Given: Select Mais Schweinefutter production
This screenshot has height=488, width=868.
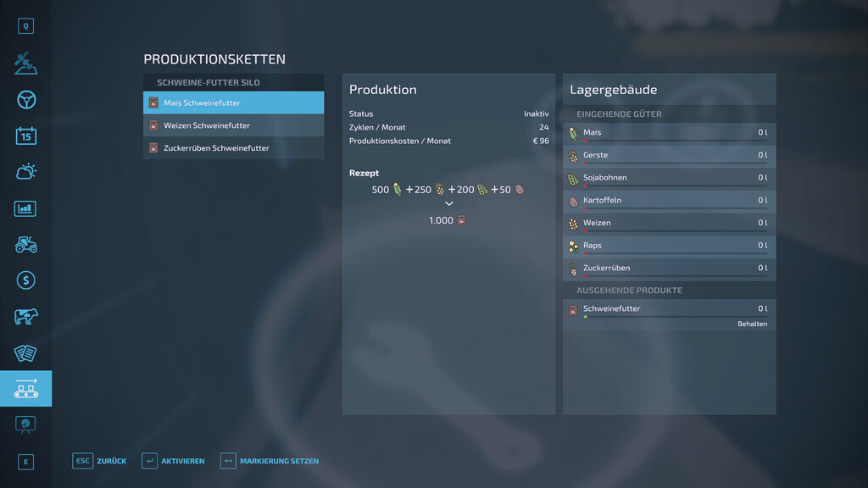Looking at the screenshot, I should 234,103.
